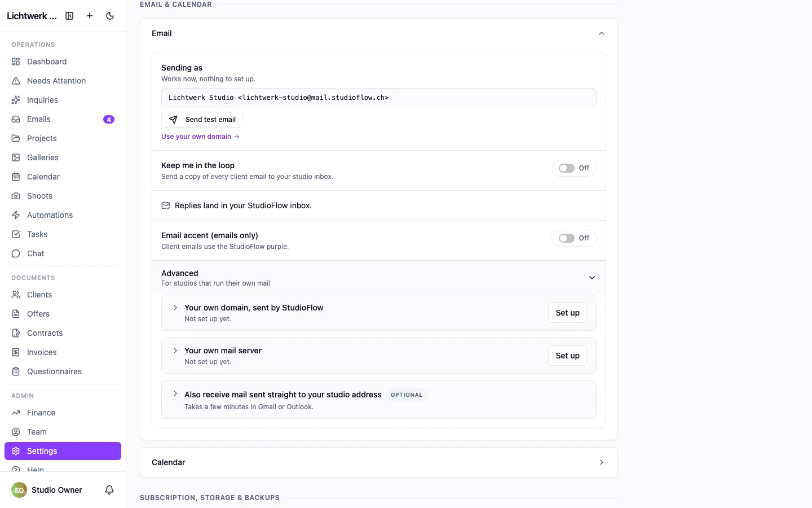Click the Inquiries sparkle icon
The width and height of the screenshot is (812, 508).
(x=16, y=100)
